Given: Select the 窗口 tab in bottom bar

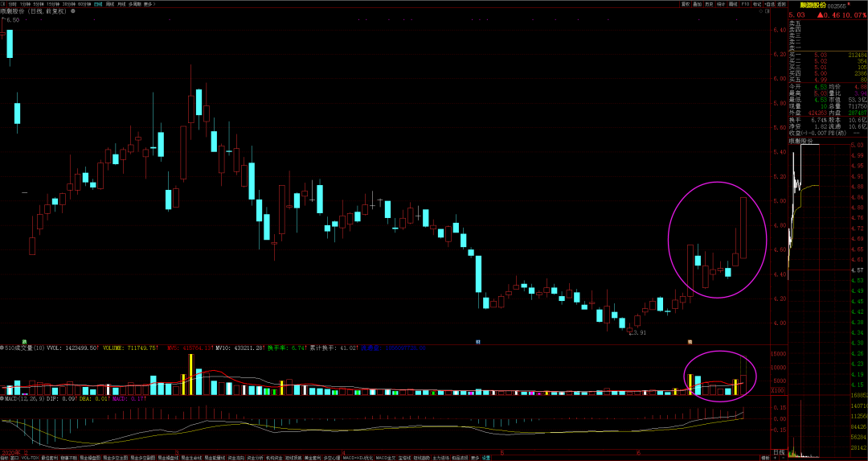Looking at the screenshot, I should click(x=14, y=459).
